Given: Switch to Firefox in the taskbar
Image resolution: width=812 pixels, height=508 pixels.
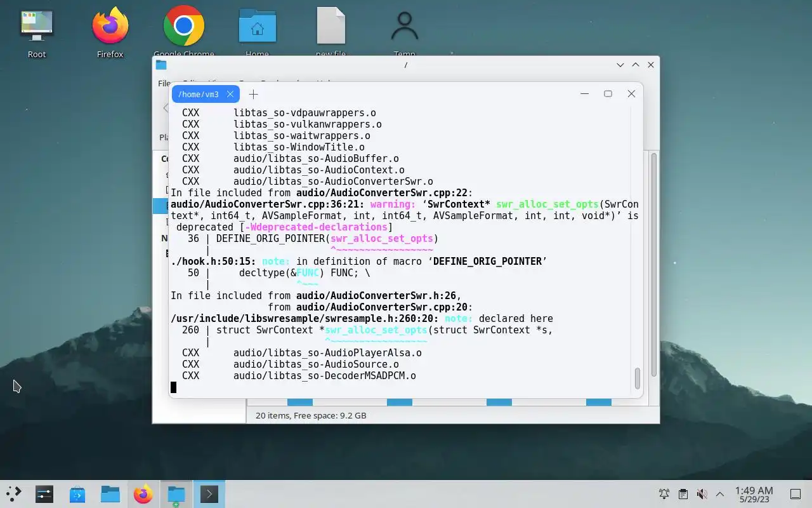Looking at the screenshot, I should coord(143,494).
